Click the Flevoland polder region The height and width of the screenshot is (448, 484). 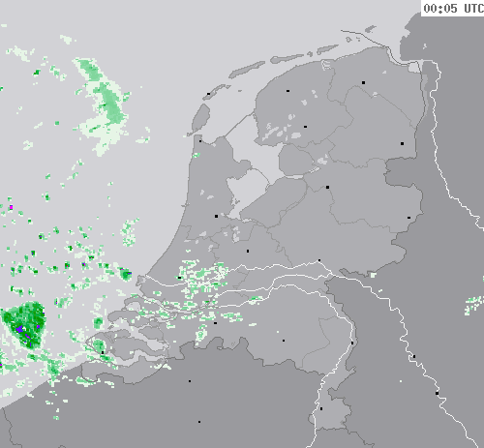pos(274,201)
